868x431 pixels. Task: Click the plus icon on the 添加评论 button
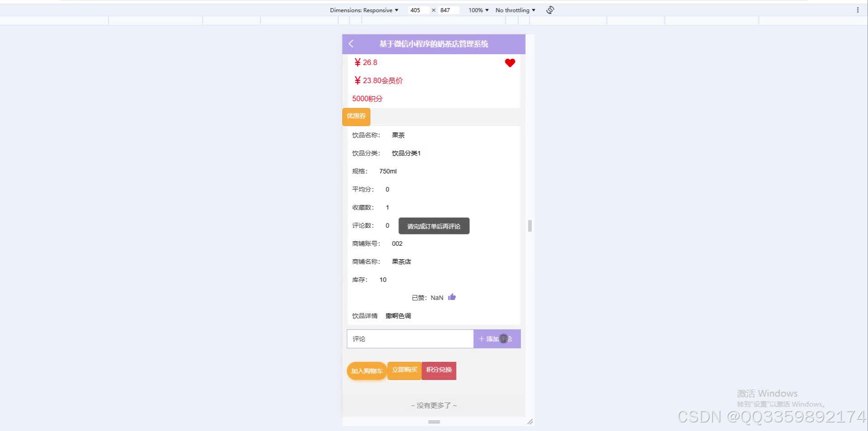click(x=481, y=338)
